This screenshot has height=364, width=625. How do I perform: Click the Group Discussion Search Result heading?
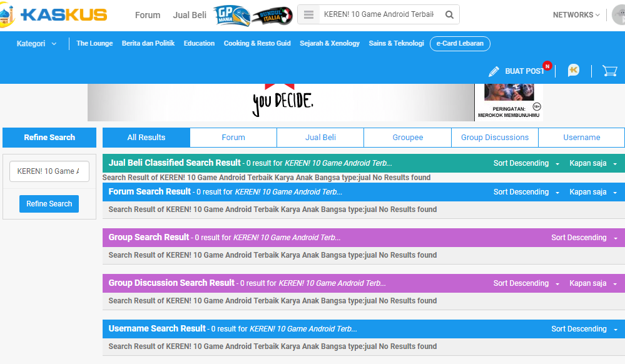171,283
